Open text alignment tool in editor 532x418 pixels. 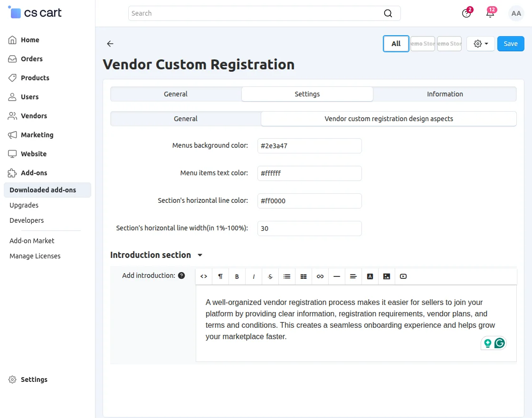point(353,276)
